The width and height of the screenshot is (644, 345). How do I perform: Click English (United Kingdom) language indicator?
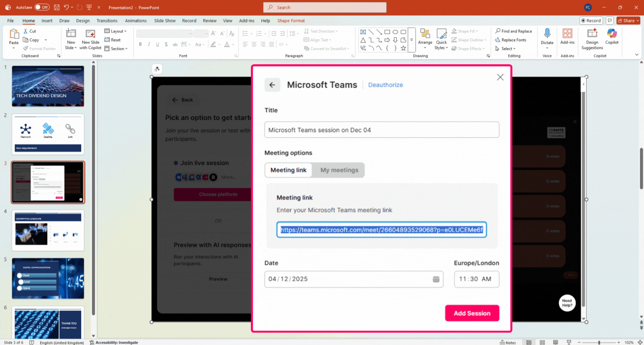point(62,342)
